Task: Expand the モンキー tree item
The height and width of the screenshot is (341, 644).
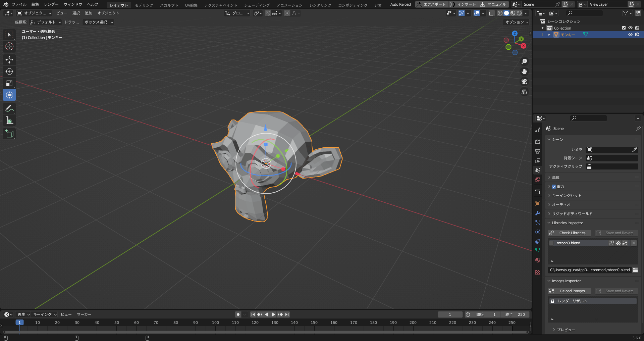Action: click(x=549, y=35)
